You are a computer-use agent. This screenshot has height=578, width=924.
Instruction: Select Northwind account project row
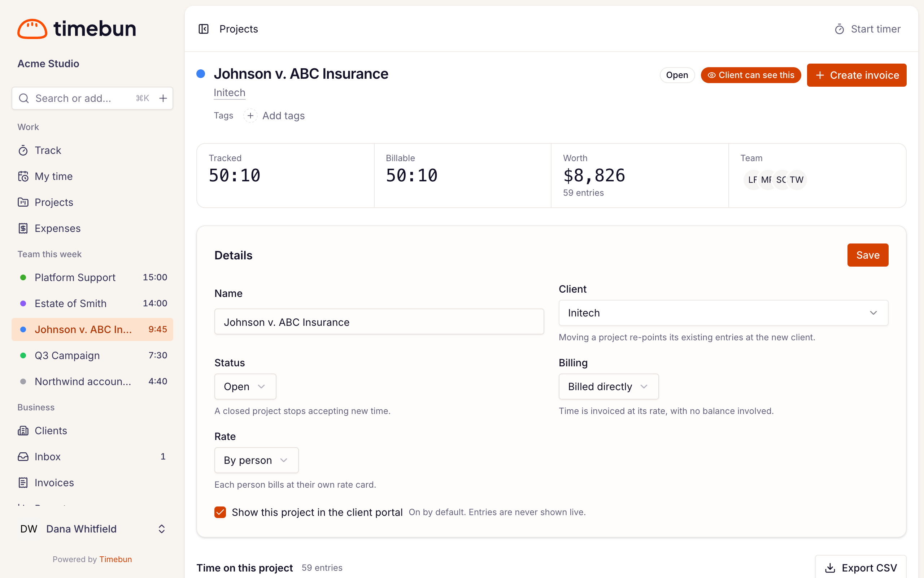point(92,381)
